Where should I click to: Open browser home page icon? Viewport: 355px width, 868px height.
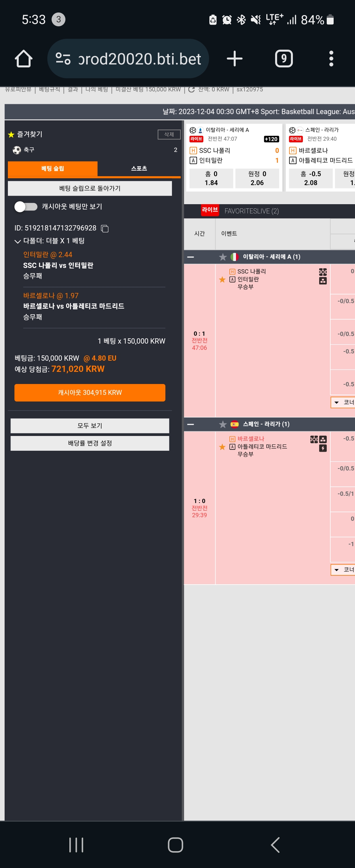[24, 59]
